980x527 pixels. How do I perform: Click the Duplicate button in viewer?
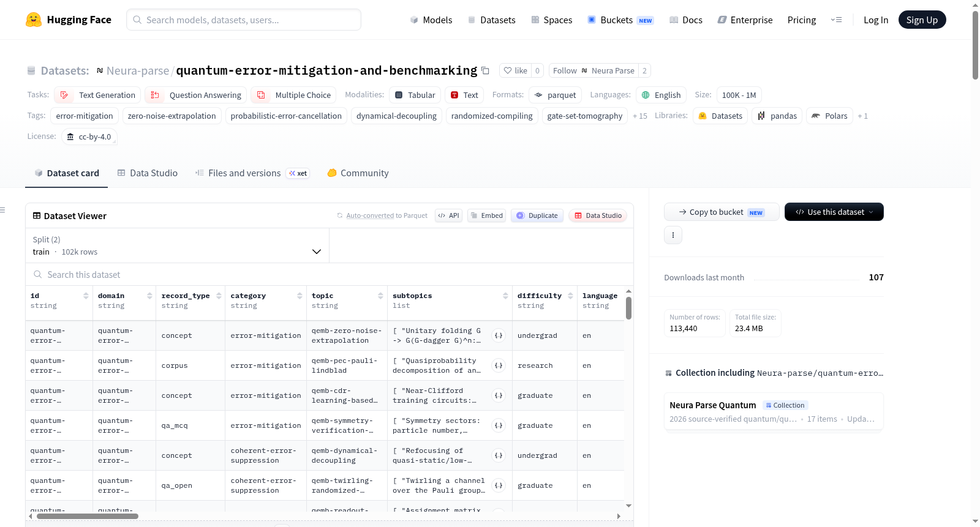tap(537, 215)
